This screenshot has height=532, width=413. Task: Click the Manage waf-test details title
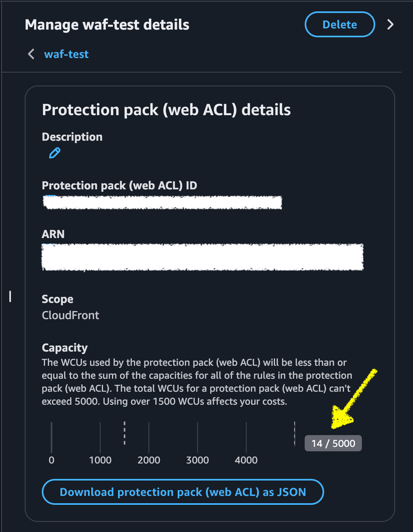click(107, 25)
